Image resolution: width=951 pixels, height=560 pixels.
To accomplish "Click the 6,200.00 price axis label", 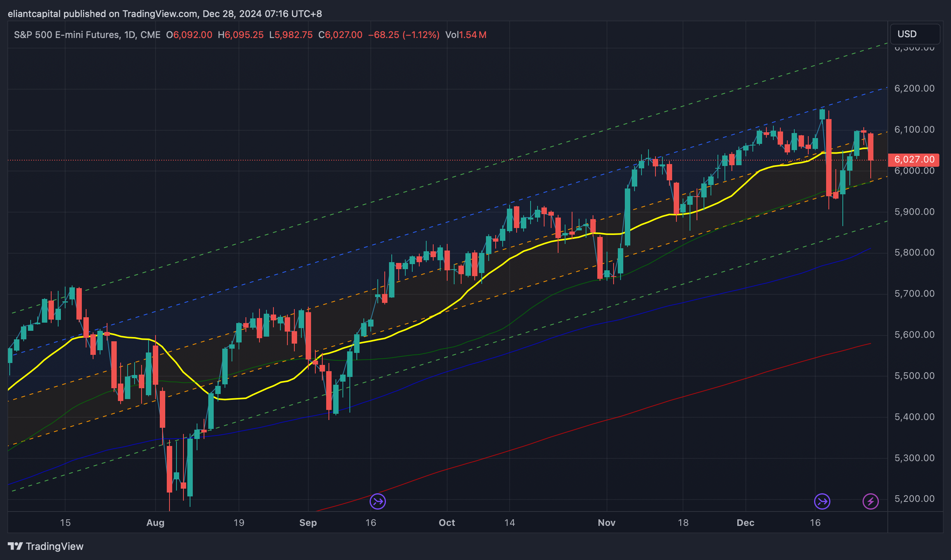I will 914,88.
